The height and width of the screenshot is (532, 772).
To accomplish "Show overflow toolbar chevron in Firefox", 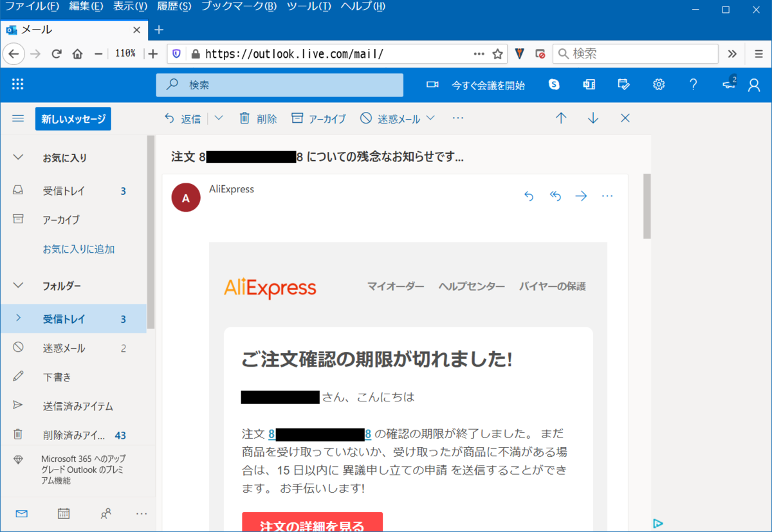I will click(x=732, y=54).
